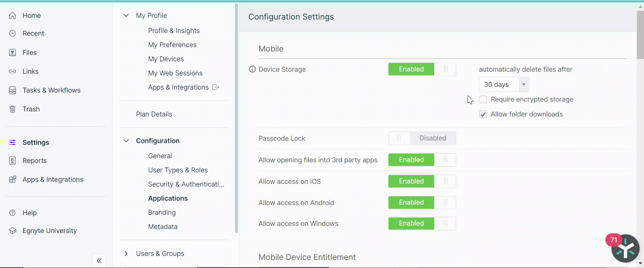644x268 pixels.
Task: Click external link icon next to Apps & Integrations
Action: tap(216, 87)
